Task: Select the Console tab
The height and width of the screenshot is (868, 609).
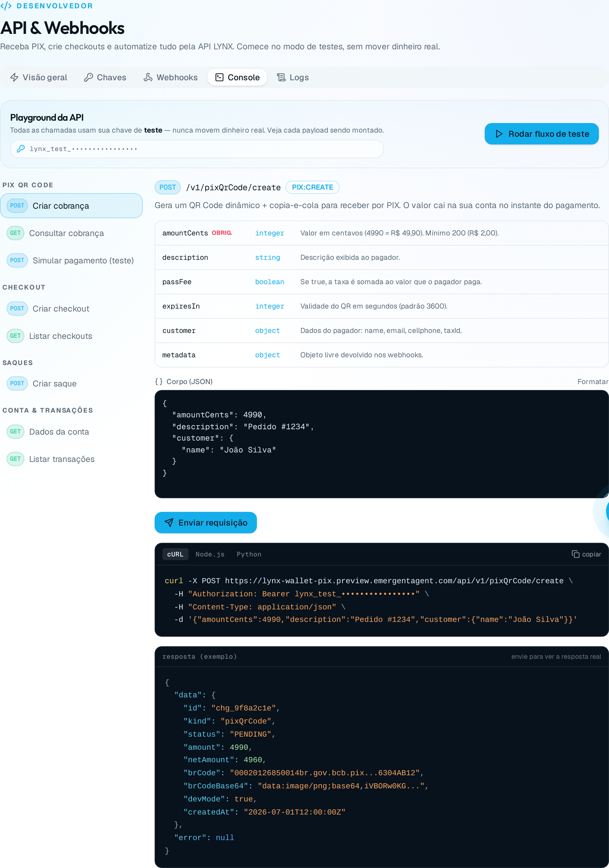Action: pos(237,78)
